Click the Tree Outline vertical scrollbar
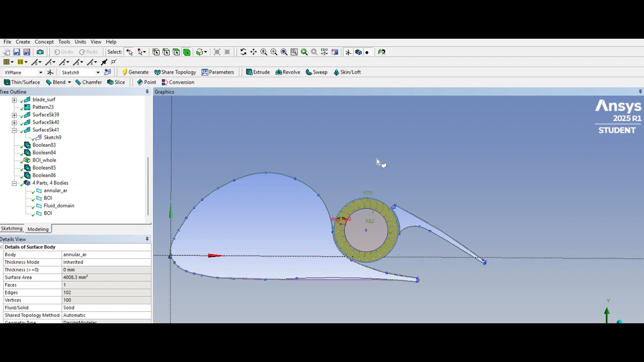Screen dimensions: 644x362 (148, 186)
